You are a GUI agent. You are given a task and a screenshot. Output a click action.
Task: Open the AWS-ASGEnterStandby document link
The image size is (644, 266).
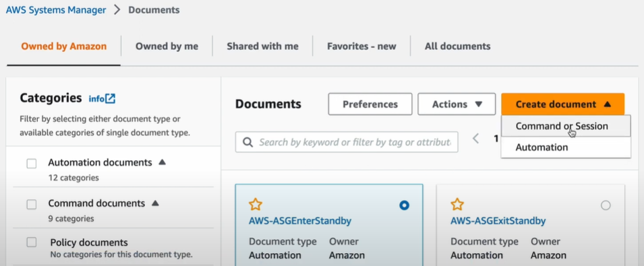point(300,221)
